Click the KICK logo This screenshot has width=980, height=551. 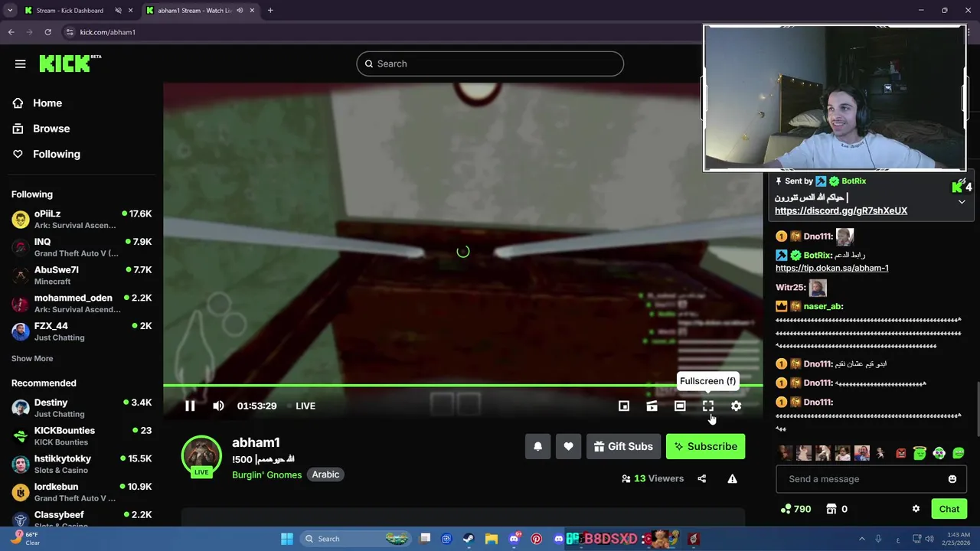70,64
